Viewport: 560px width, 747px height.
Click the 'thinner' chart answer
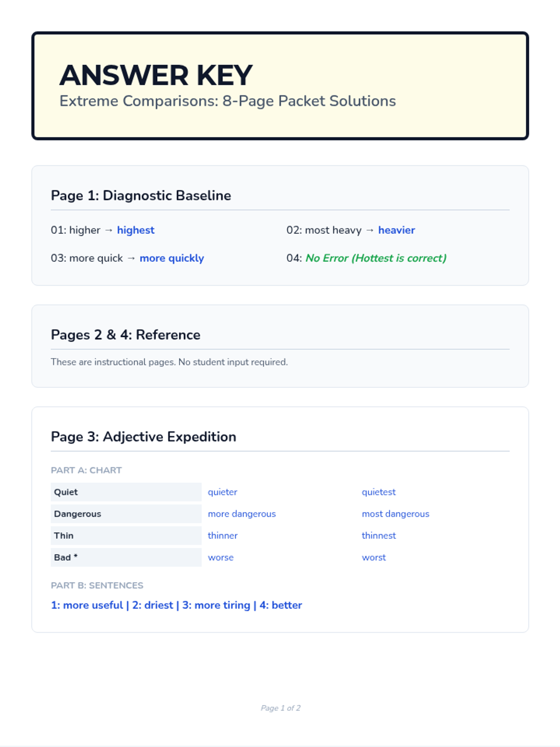[223, 536]
